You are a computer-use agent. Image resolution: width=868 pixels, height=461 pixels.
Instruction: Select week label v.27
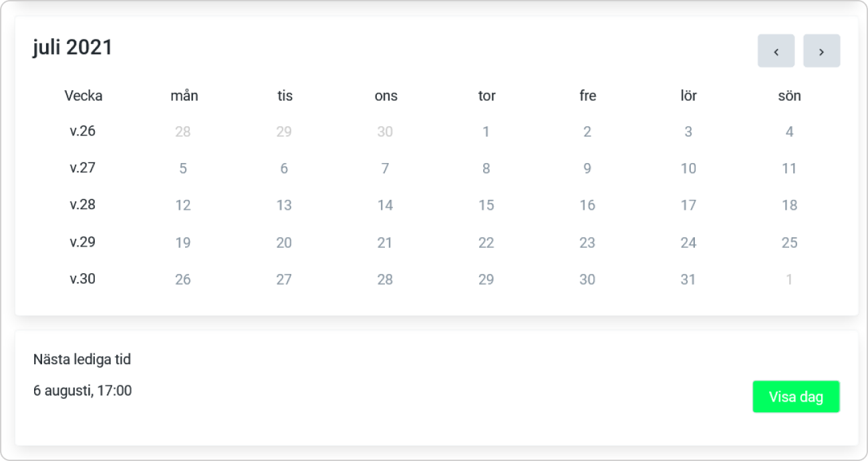coord(83,168)
